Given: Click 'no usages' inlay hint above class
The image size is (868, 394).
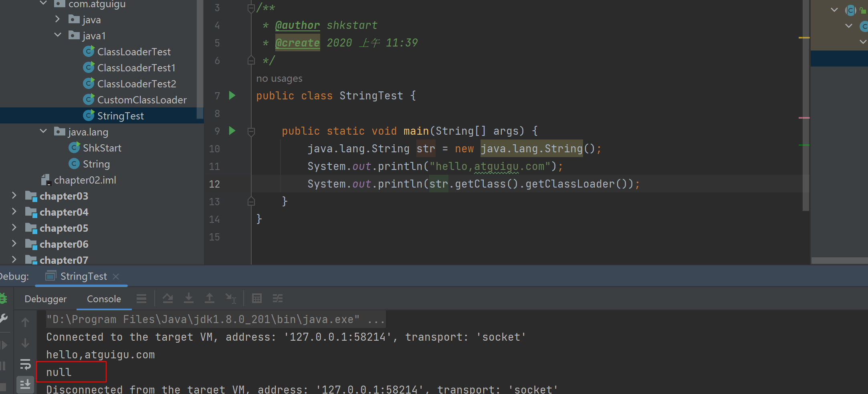Looking at the screenshot, I should pyautogui.click(x=279, y=79).
